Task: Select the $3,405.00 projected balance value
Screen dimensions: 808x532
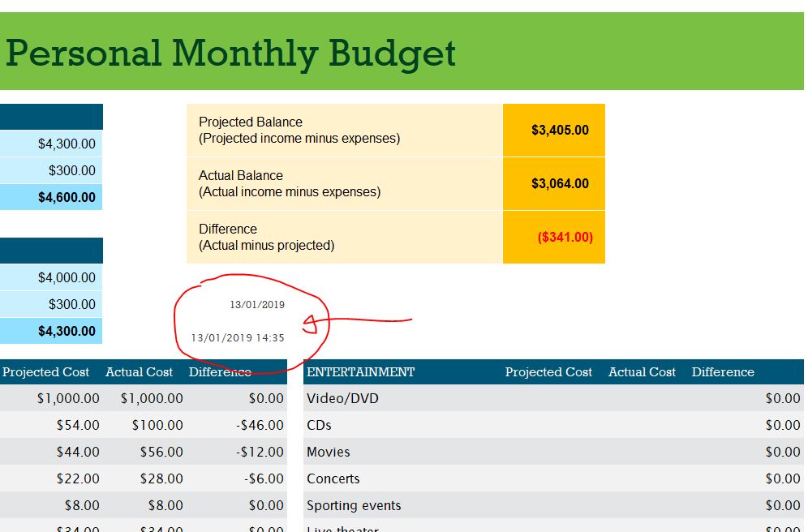Action: point(559,130)
